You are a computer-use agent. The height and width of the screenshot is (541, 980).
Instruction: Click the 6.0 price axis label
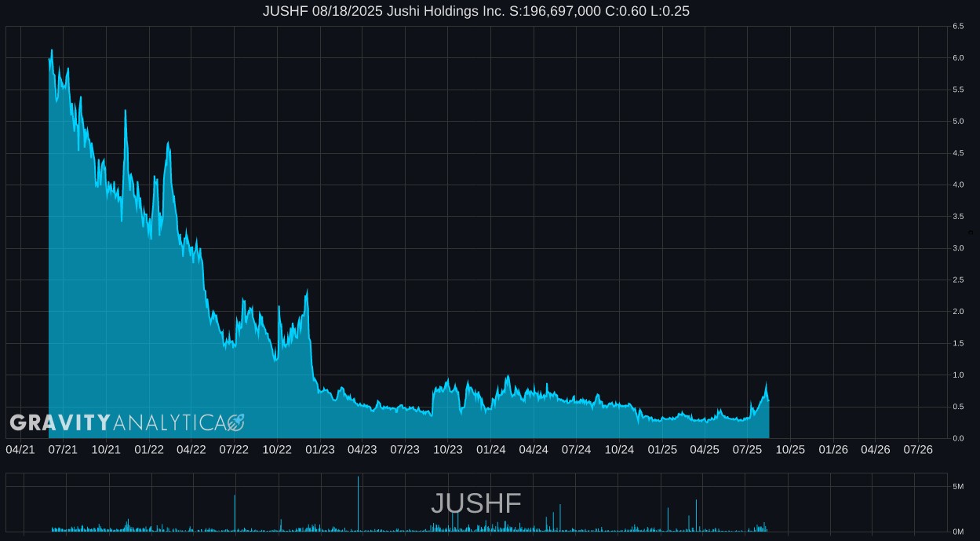tap(958, 58)
